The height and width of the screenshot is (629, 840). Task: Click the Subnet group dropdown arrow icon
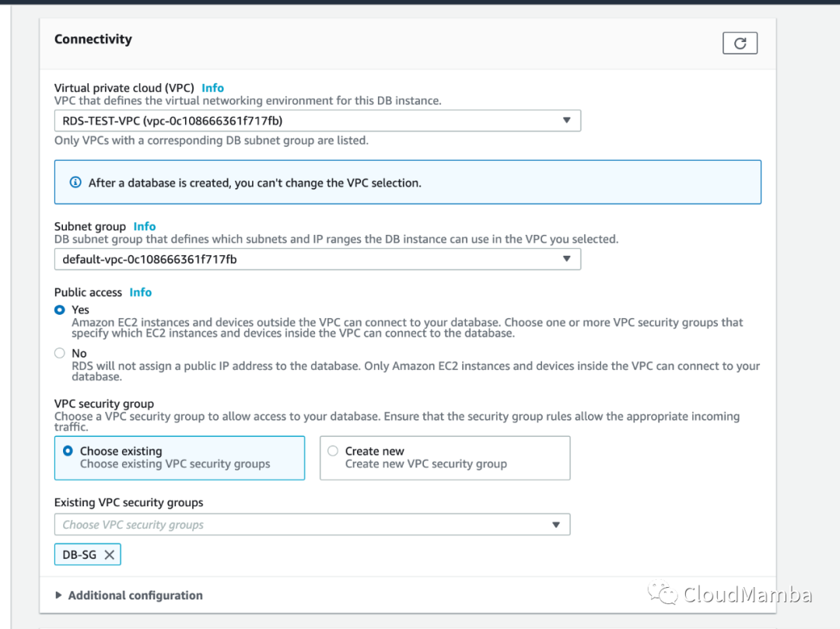(566, 259)
